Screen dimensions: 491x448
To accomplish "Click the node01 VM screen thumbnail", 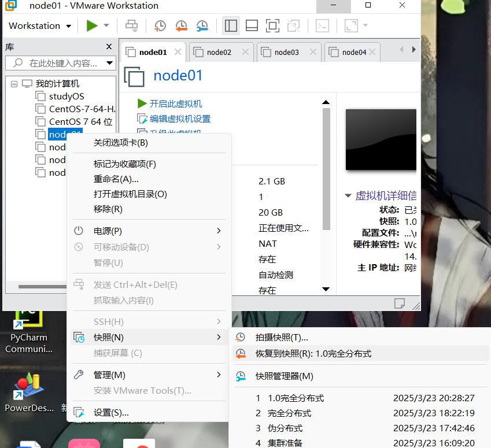I will 381,140.
